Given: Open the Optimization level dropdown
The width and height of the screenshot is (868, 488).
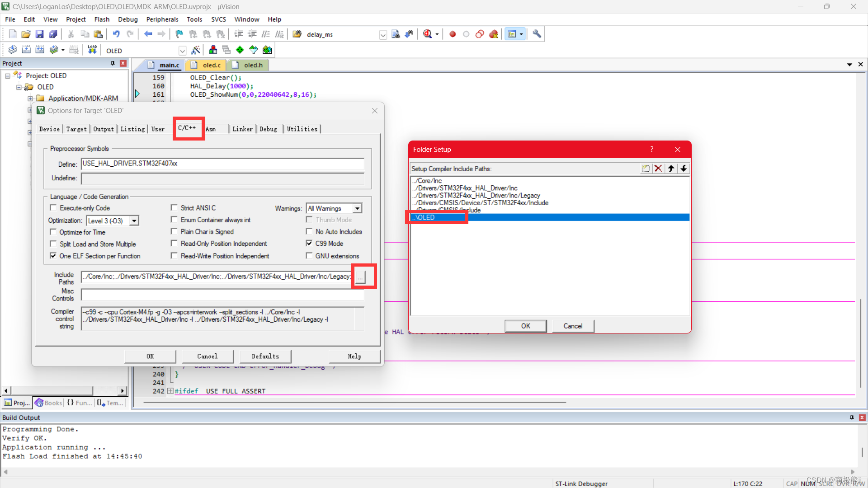Looking at the screenshot, I should coord(134,221).
